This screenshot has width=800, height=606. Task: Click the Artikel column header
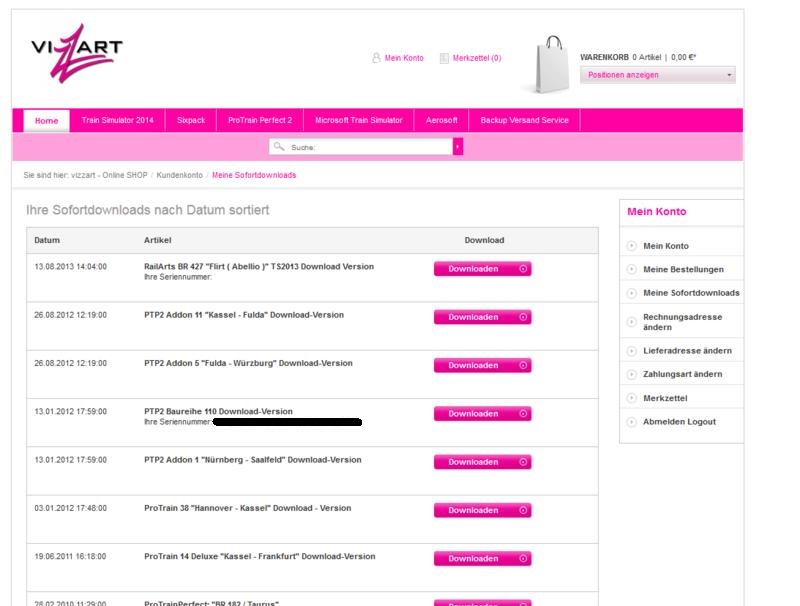(x=158, y=240)
